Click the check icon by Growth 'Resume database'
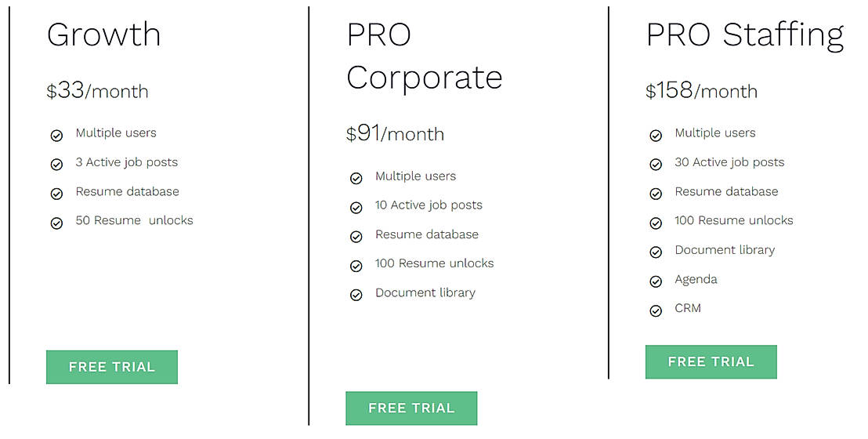The height and width of the screenshot is (439, 868). click(x=56, y=194)
